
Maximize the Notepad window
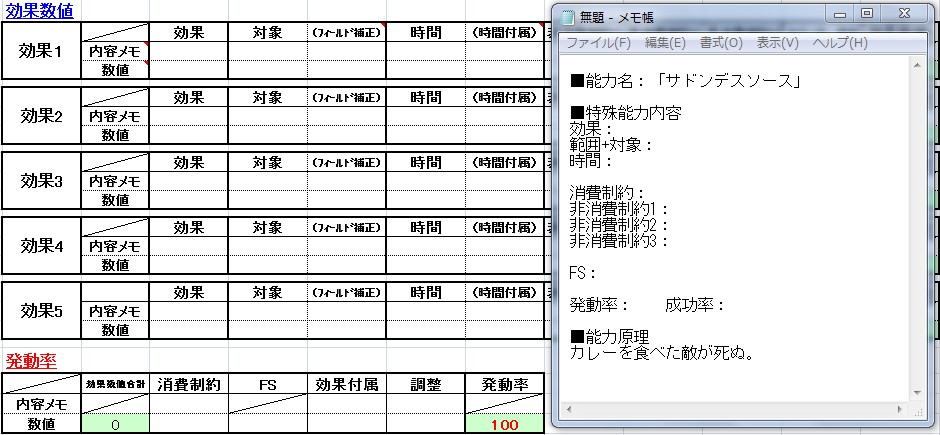[x=866, y=14]
